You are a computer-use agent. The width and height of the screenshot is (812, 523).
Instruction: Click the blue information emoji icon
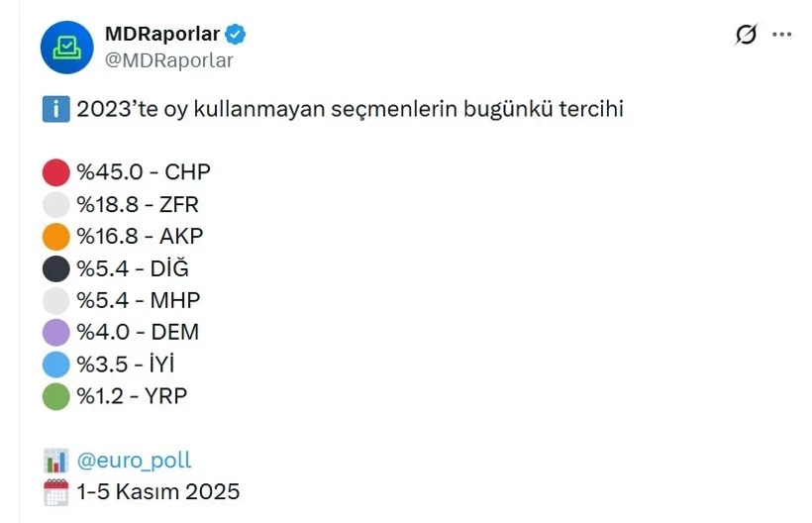tap(55, 109)
